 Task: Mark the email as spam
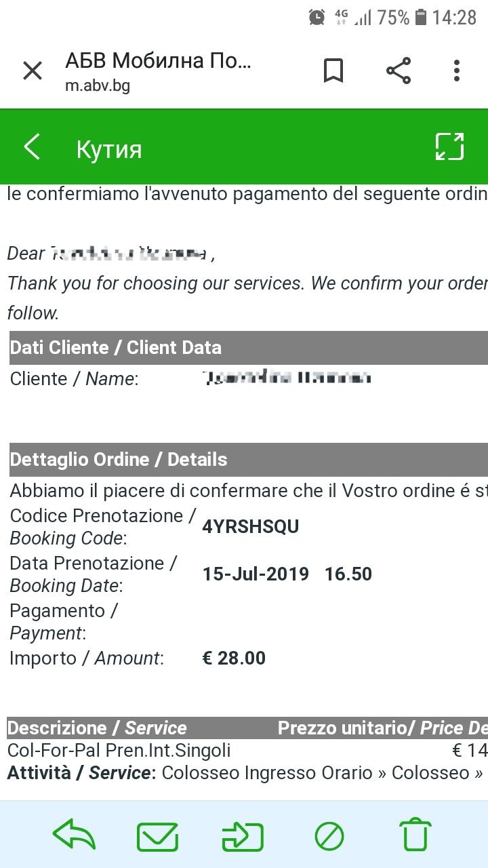(329, 835)
